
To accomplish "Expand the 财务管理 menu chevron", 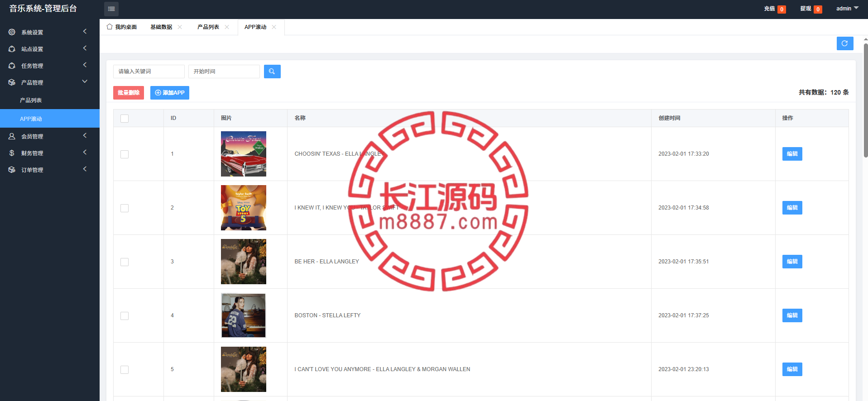I will pyautogui.click(x=85, y=152).
